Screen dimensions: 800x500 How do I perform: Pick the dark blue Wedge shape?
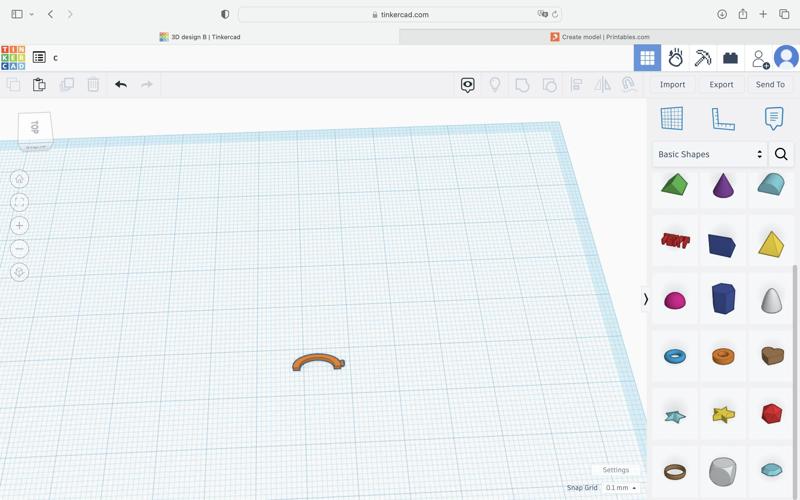click(x=722, y=245)
